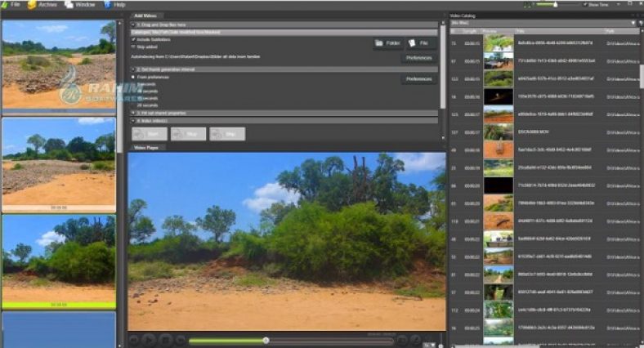
Task: Click the Folder icon on the Folder button
Action: [378, 43]
